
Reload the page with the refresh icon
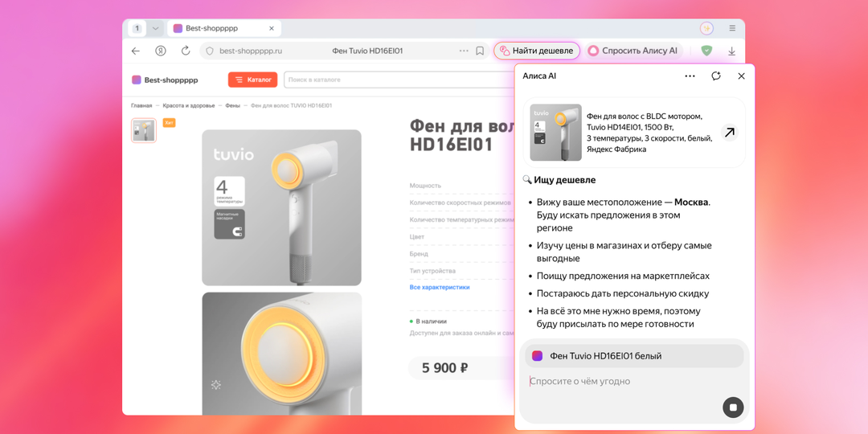coord(186,51)
